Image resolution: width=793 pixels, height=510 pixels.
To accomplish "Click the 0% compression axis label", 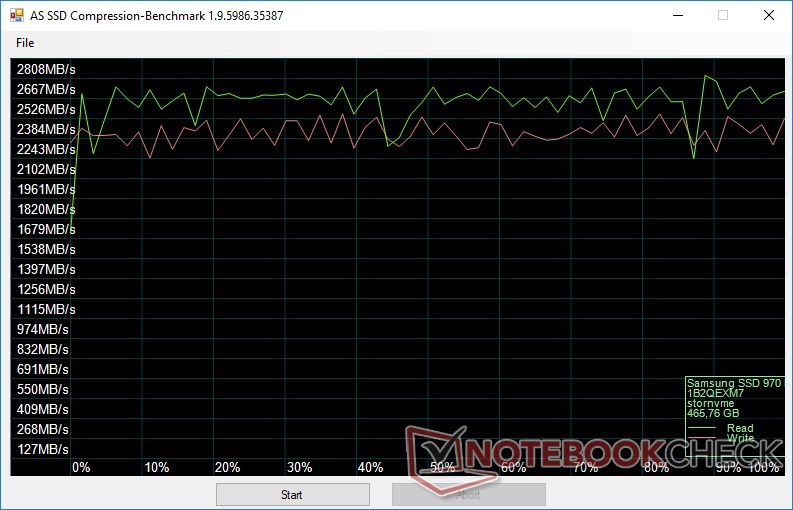I will 81,468.
